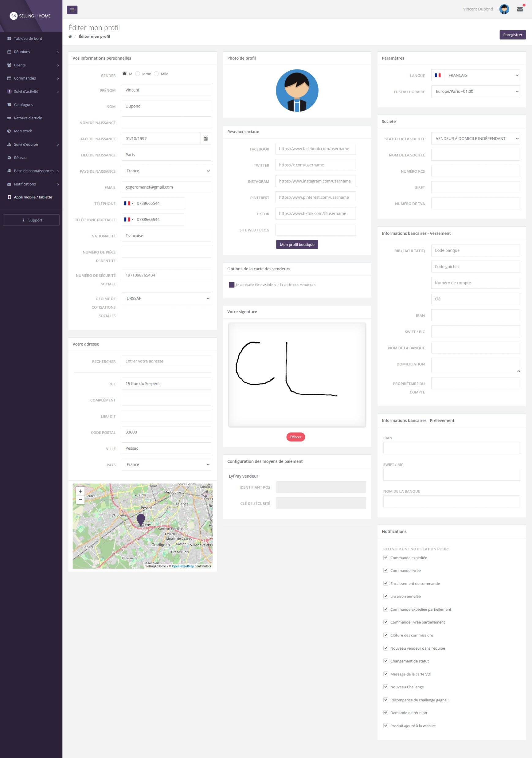Uncheck the Commande expédiée notification
This screenshot has width=532, height=758.
point(385,557)
